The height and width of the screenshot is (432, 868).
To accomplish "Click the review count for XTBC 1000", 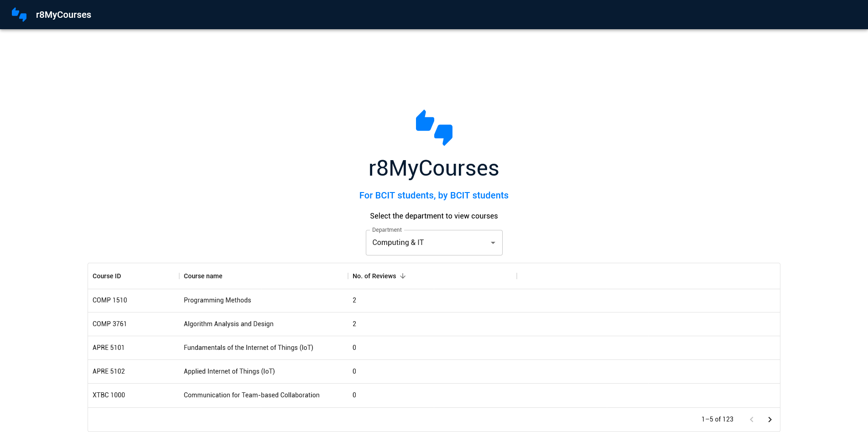I will click(354, 395).
